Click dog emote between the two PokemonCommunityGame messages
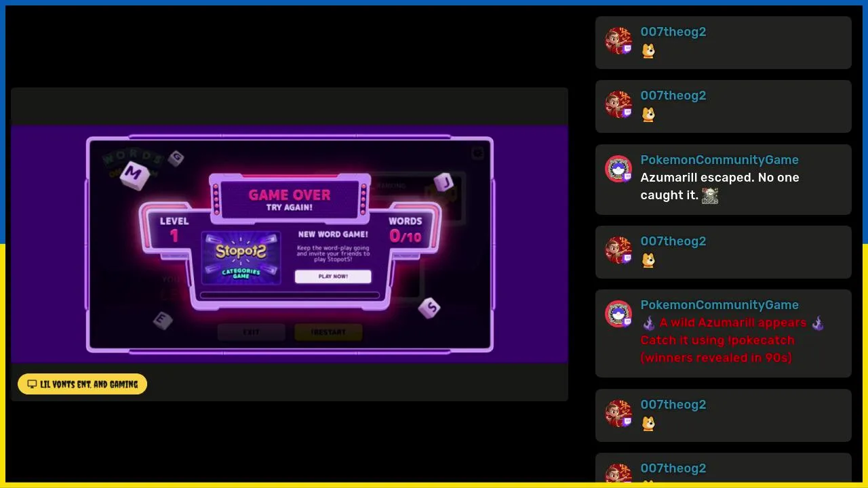Image resolution: width=868 pixels, height=488 pixels. (648, 260)
